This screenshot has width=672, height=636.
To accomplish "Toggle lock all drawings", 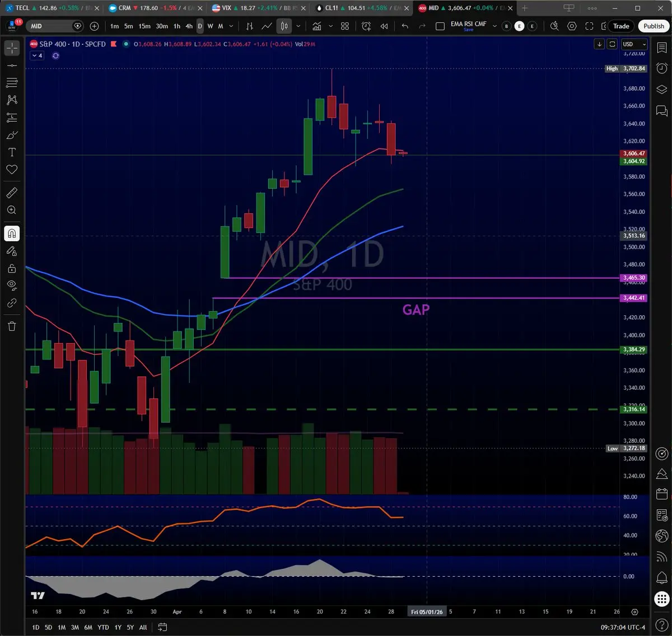I will [x=12, y=268].
